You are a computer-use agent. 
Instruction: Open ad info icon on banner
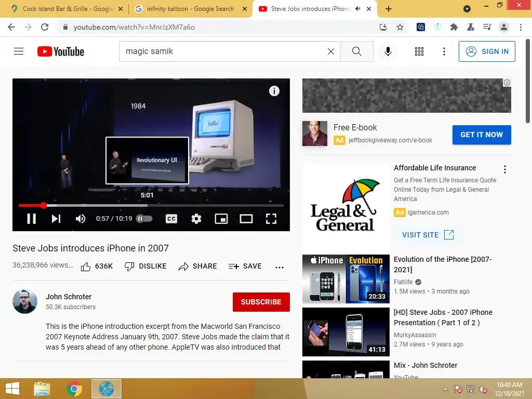click(x=507, y=83)
